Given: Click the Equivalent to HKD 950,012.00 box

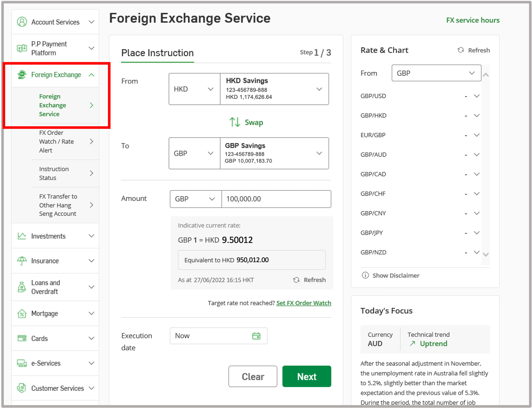Looking at the screenshot, I should (x=252, y=260).
